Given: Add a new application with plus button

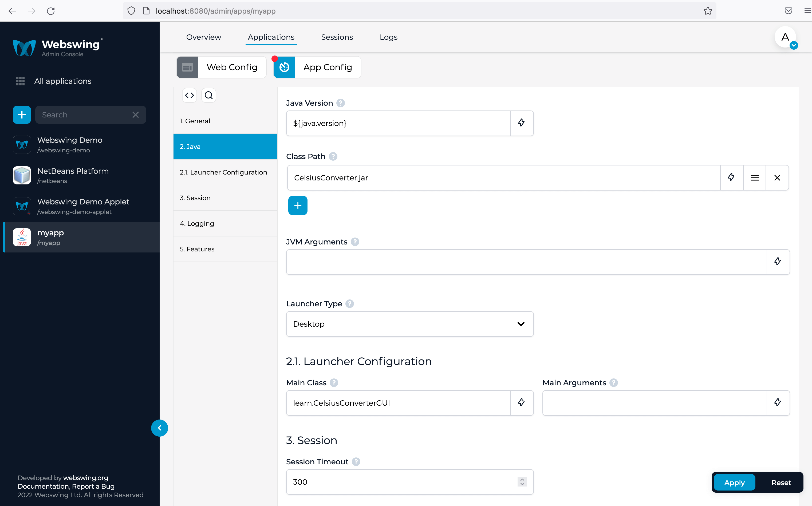Looking at the screenshot, I should [22, 115].
